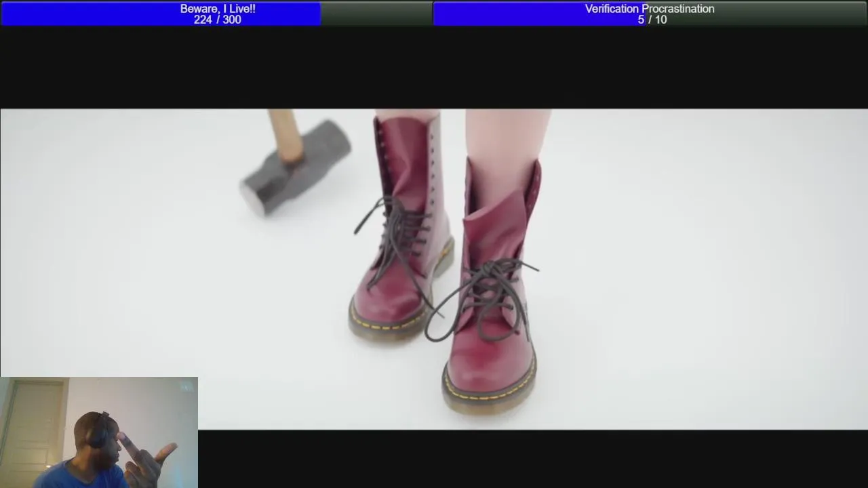868x488 pixels.
Task: Click the 'Beware, I Live!!' progress bar
Action: [x=217, y=14]
